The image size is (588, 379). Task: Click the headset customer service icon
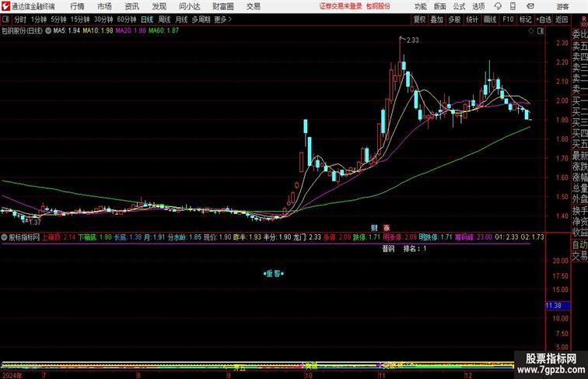[x=498, y=6]
